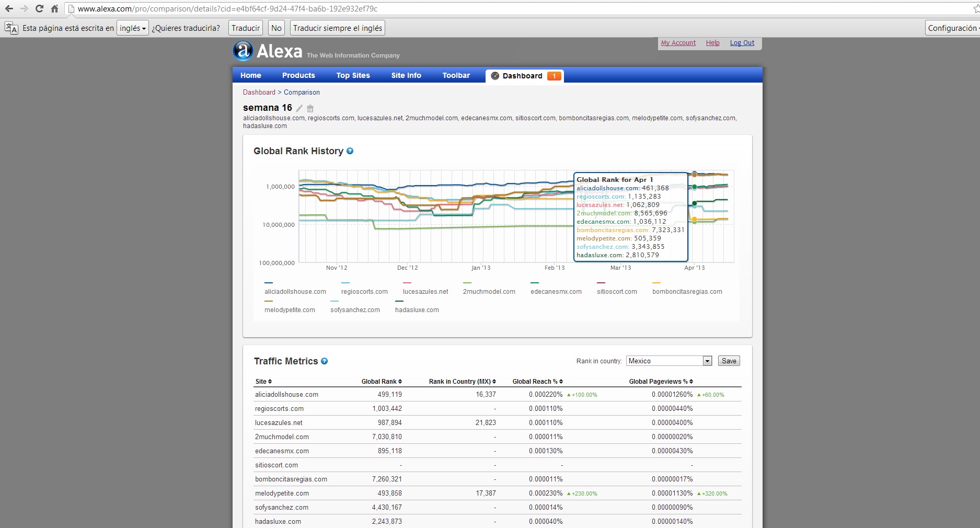Open the My Account link
The height and width of the screenshot is (528, 980).
coord(678,43)
